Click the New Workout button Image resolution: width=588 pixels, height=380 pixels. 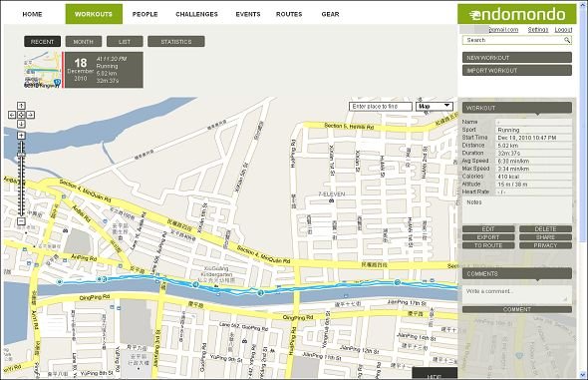pos(517,58)
